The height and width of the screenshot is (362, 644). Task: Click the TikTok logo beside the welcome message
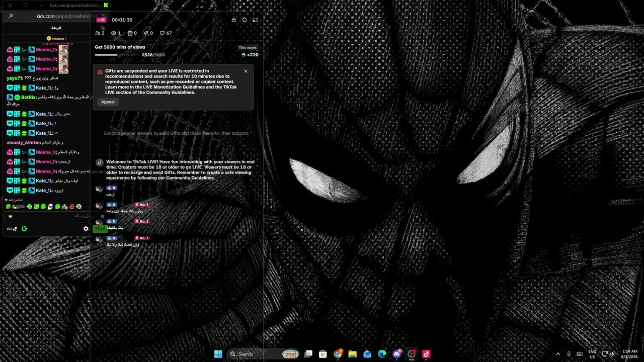tap(100, 162)
